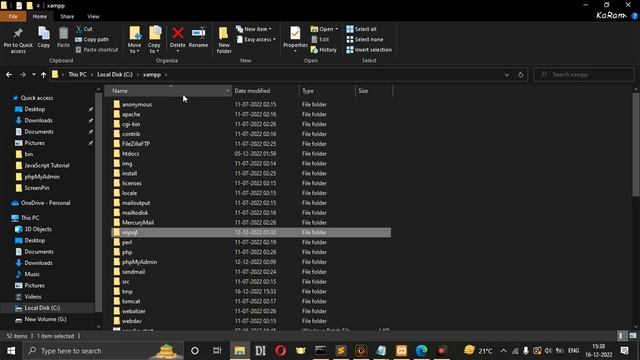Open Name column filter dropdown
Image resolution: width=640 pixels, height=360 pixels.
click(x=227, y=91)
